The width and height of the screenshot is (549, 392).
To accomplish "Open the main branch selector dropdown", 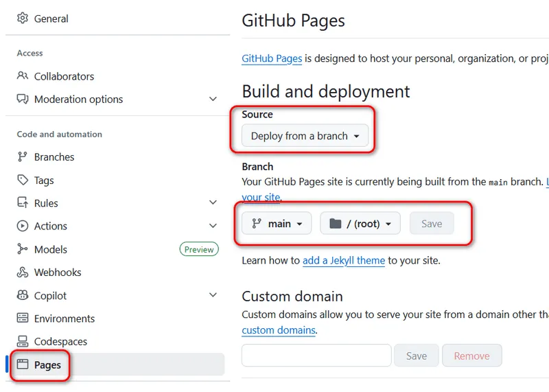I will pos(277,223).
